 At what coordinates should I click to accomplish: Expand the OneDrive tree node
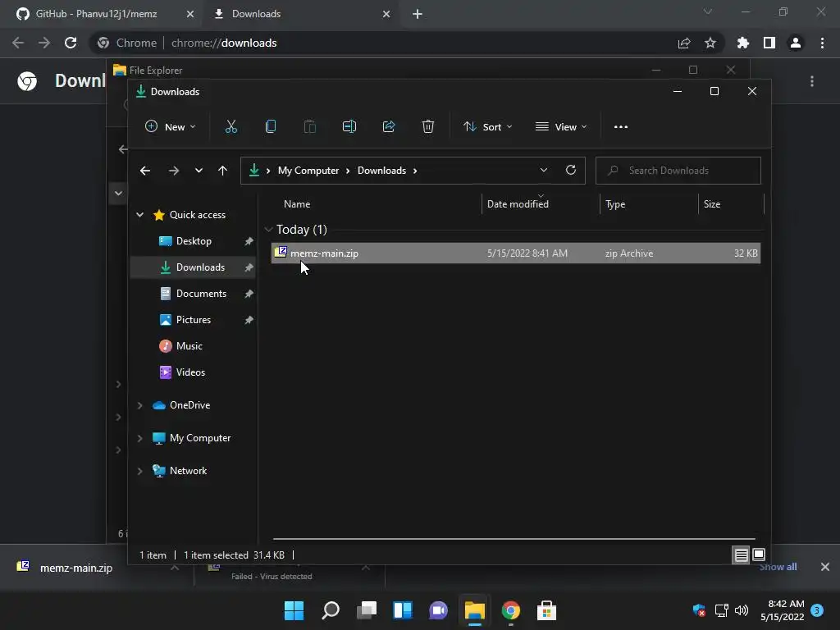pyautogui.click(x=139, y=405)
